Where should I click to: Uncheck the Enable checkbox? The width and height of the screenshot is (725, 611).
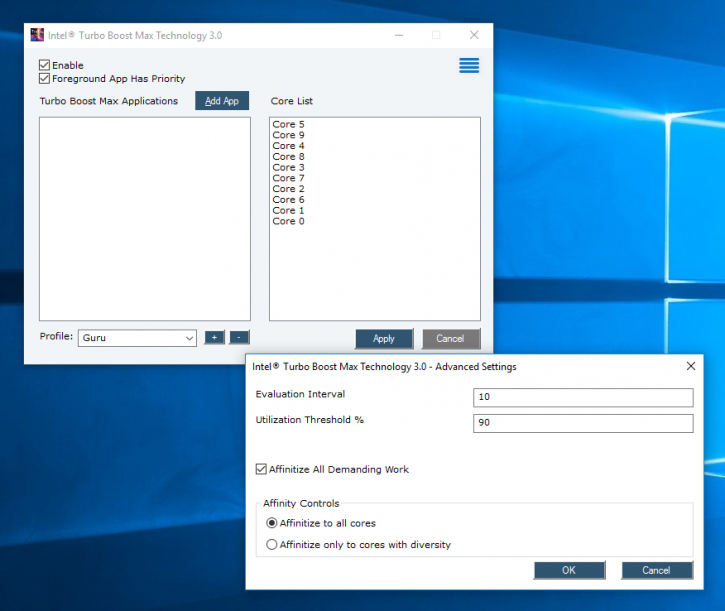[44, 65]
